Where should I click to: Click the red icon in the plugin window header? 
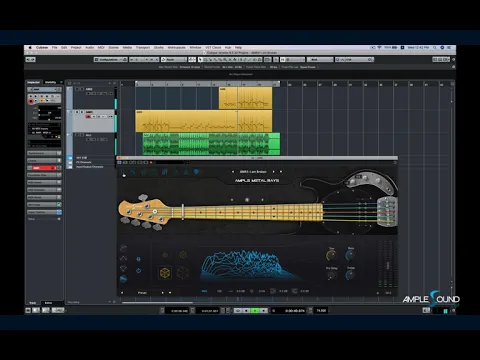click(x=151, y=162)
